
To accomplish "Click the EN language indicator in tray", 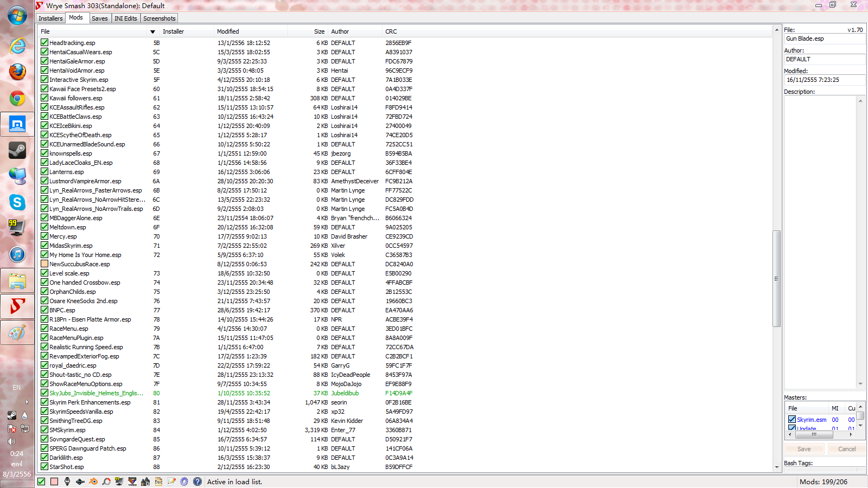I will tap(17, 388).
